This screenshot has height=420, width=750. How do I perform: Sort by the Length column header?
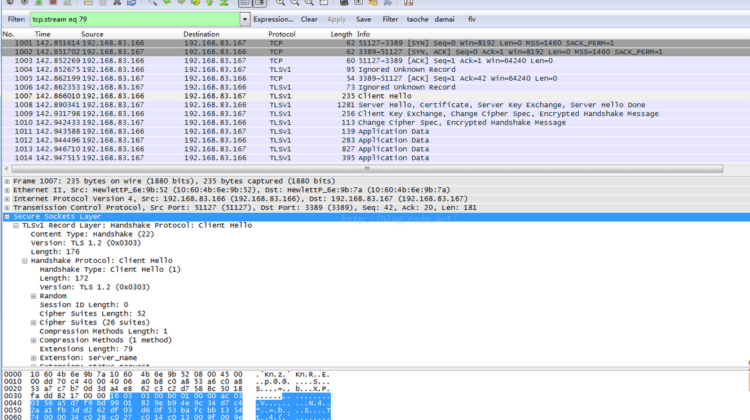(341, 34)
